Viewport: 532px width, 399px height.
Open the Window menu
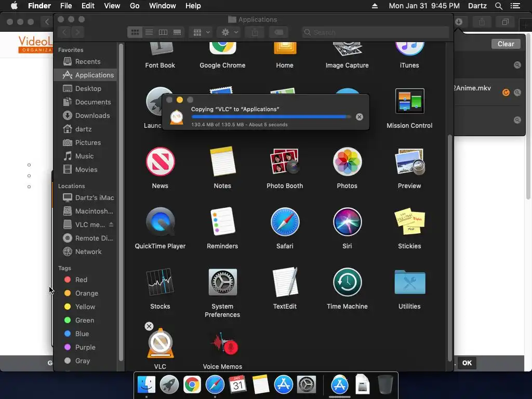163,6
